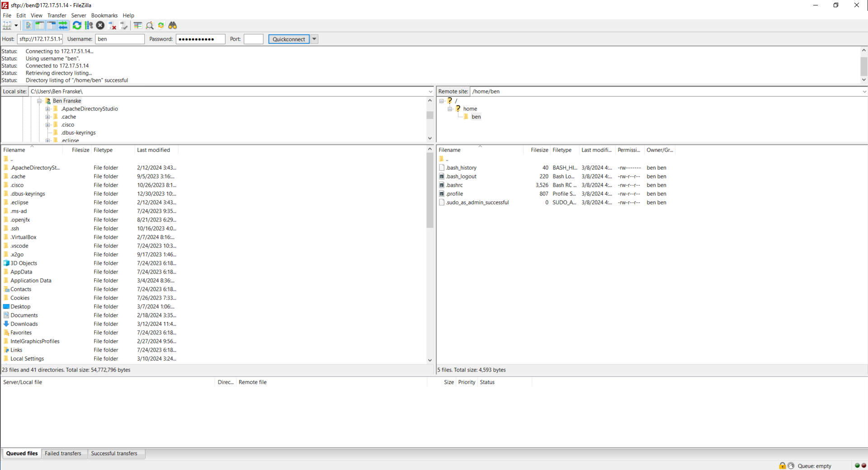Toggle transfer queue display

click(63, 26)
